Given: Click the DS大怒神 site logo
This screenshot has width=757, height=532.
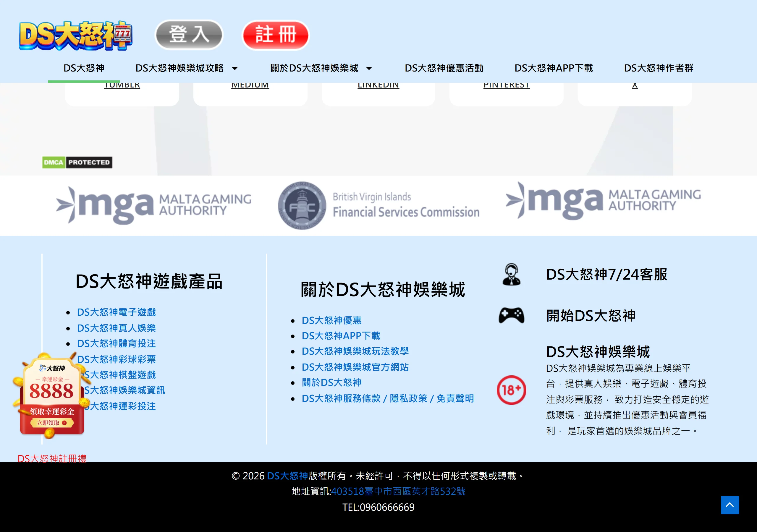Looking at the screenshot, I should (76, 35).
